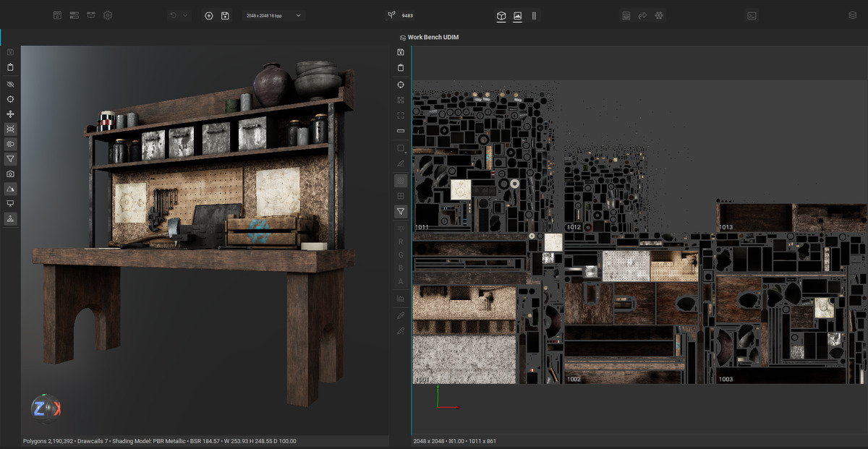Open the console terminal icon in top bar
Image resolution: width=868 pixels, height=449 pixels.
tap(752, 15)
